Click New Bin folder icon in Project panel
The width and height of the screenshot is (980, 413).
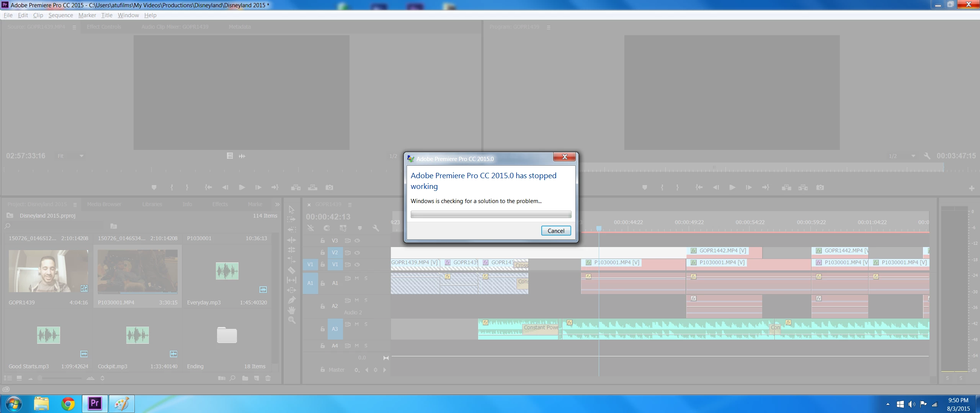(245, 378)
